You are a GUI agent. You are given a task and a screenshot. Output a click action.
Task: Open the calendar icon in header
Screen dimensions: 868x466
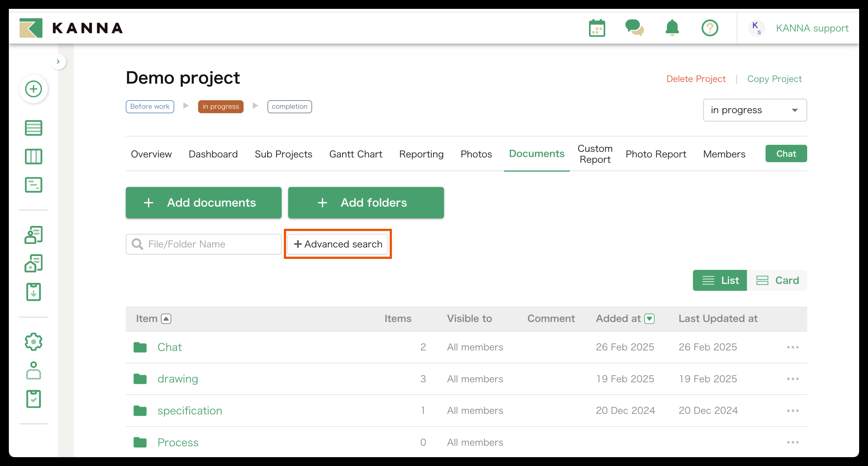[597, 28]
